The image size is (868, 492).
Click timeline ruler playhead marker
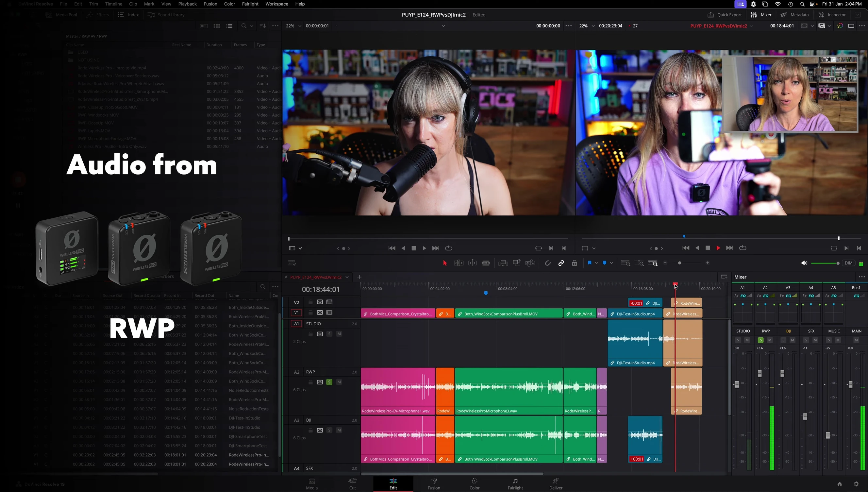[675, 284]
